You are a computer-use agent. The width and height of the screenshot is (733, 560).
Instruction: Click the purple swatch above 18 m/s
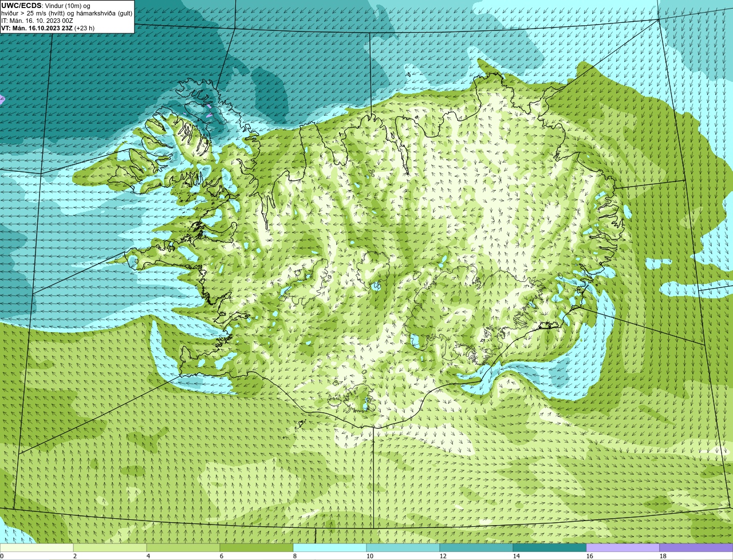coord(696,547)
